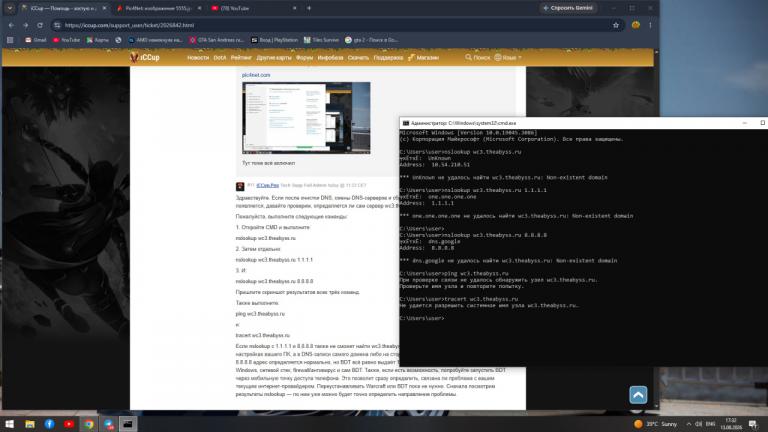The image size is (768, 432).
Task: Switch the ENG input language
Action: 711,424
